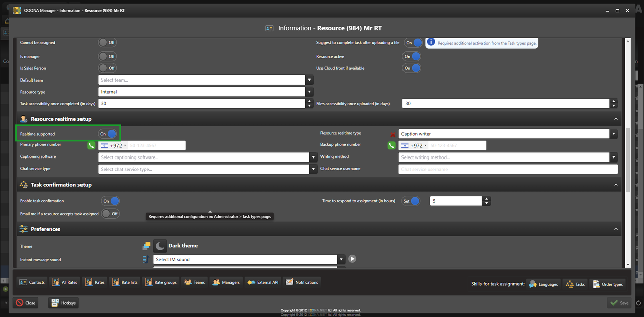Open the Order types skills
Viewport: 644px width, 317px height.
(607, 284)
